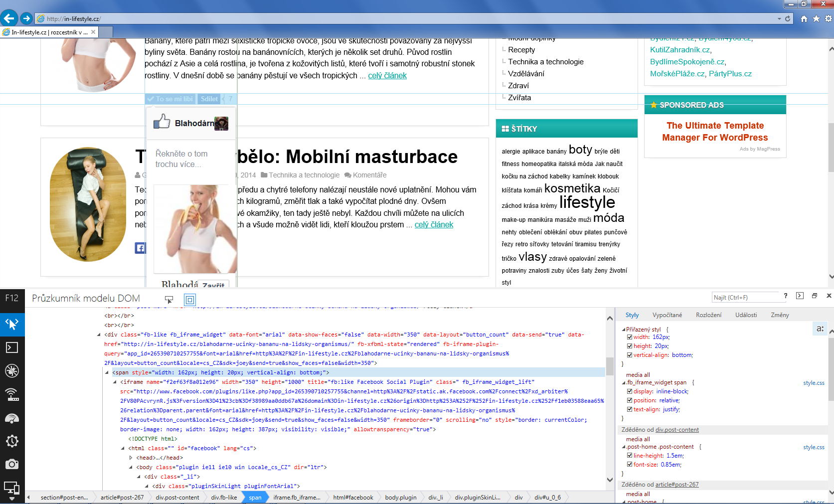Collapse the Přiřazený styl rule

click(624, 330)
